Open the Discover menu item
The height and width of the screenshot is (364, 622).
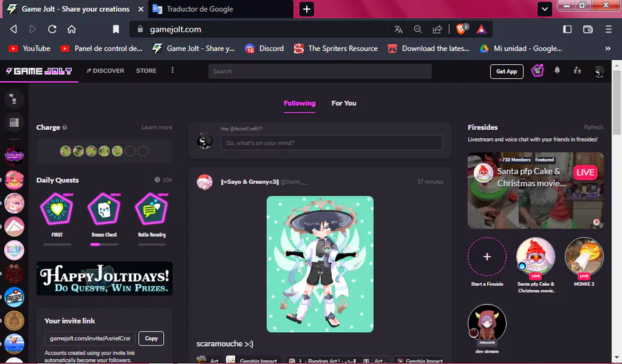tap(105, 70)
